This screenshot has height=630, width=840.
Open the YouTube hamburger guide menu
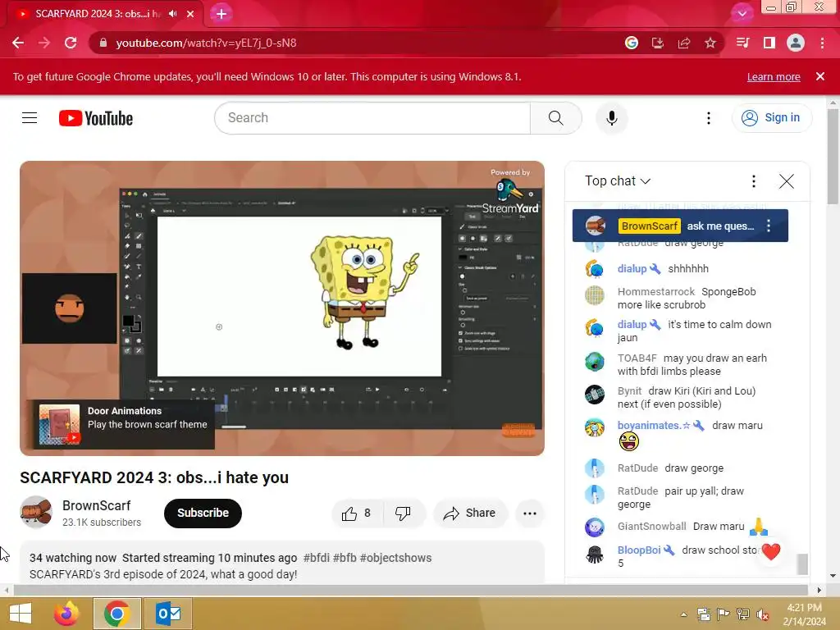click(30, 118)
